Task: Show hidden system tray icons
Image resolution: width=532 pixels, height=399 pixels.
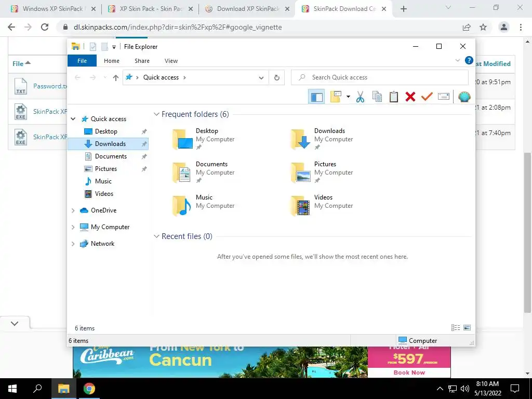Action: pyautogui.click(x=440, y=389)
